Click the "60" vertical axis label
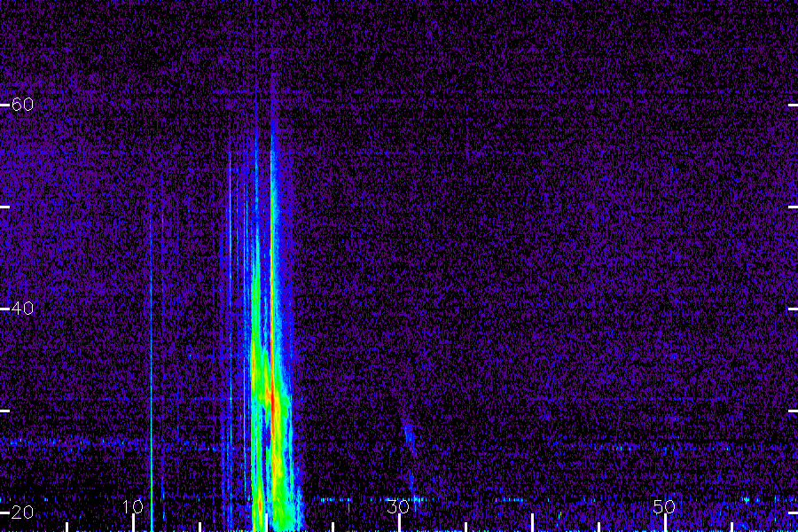 click(x=22, y=105)
